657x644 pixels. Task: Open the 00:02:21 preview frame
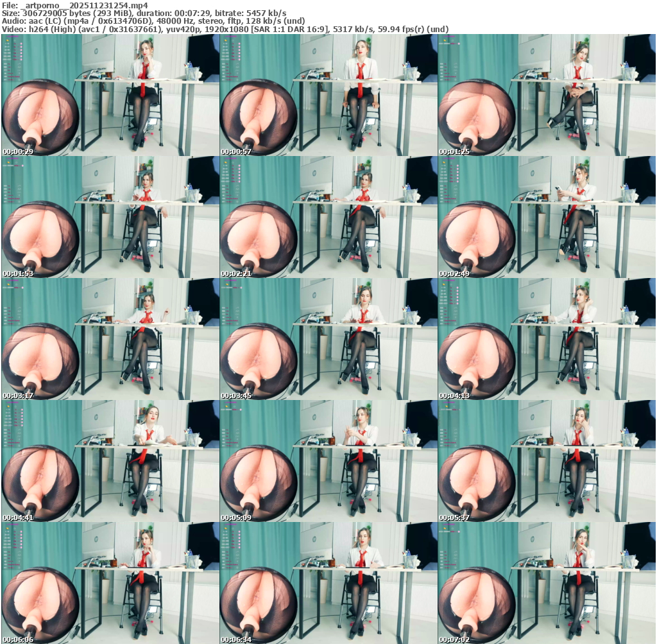pyautogui.click(x=328, y=217)
